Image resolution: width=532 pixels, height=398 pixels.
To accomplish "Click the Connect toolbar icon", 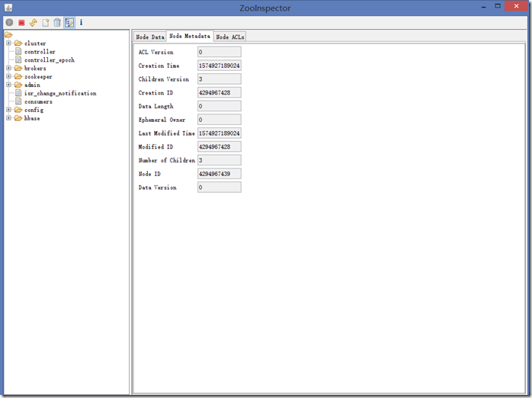I will tap(9, 22).
